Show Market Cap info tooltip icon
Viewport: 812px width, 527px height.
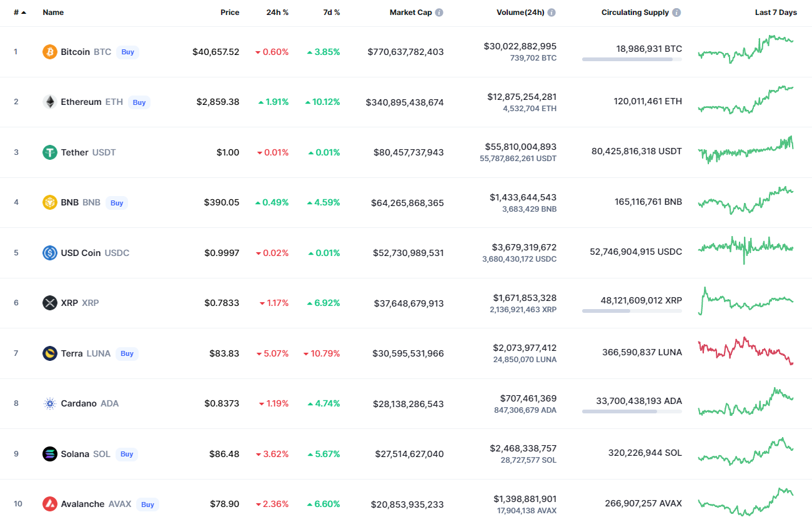[x=439, y=12]
